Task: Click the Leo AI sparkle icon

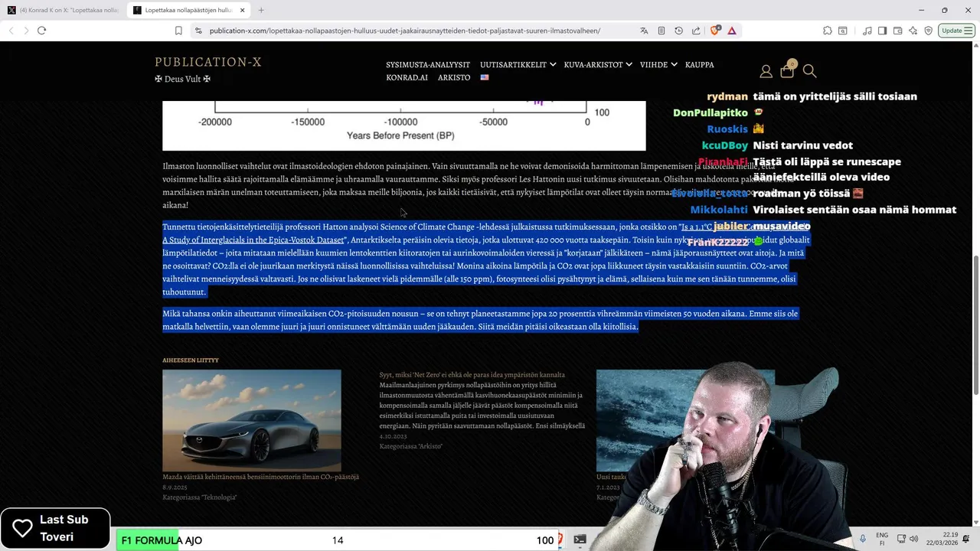Action: 913,31
